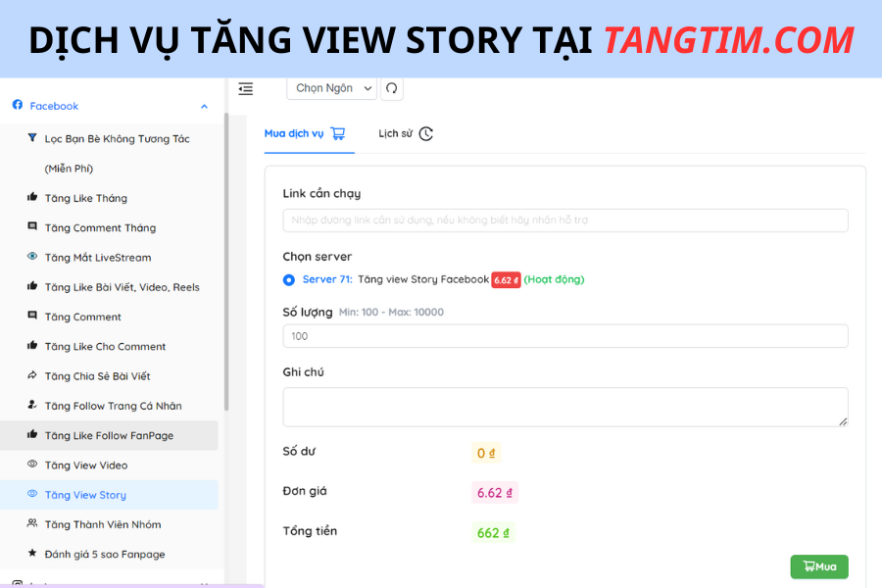Focus the Số lượng quantity input
Screen dimensions: 882x588
565,336
